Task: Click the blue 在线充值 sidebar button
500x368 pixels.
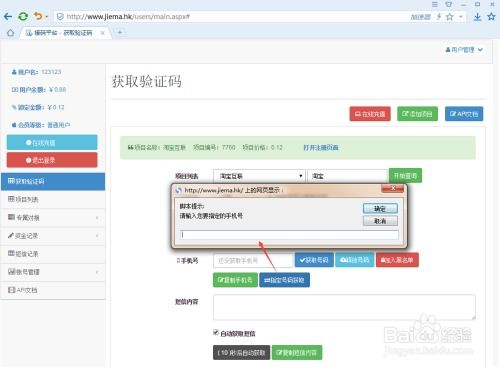Action: click(x=52, y=142)
